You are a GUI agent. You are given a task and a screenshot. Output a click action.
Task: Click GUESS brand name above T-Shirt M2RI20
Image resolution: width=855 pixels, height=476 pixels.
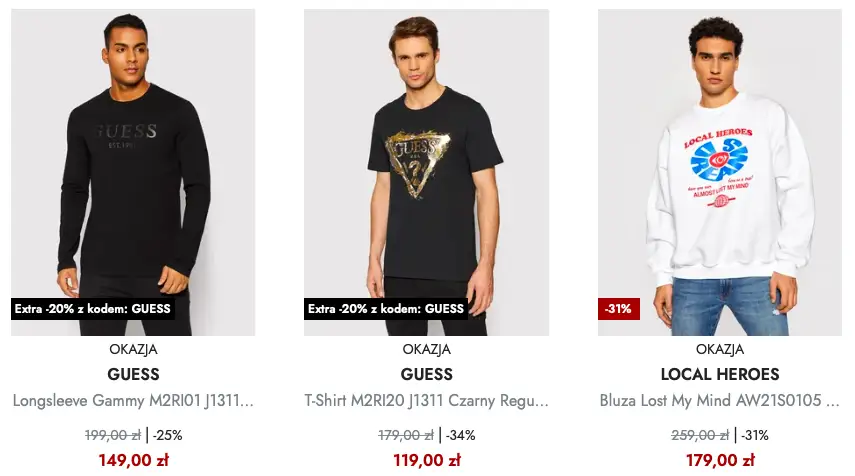pyautogui.click(x=427, y=375)
